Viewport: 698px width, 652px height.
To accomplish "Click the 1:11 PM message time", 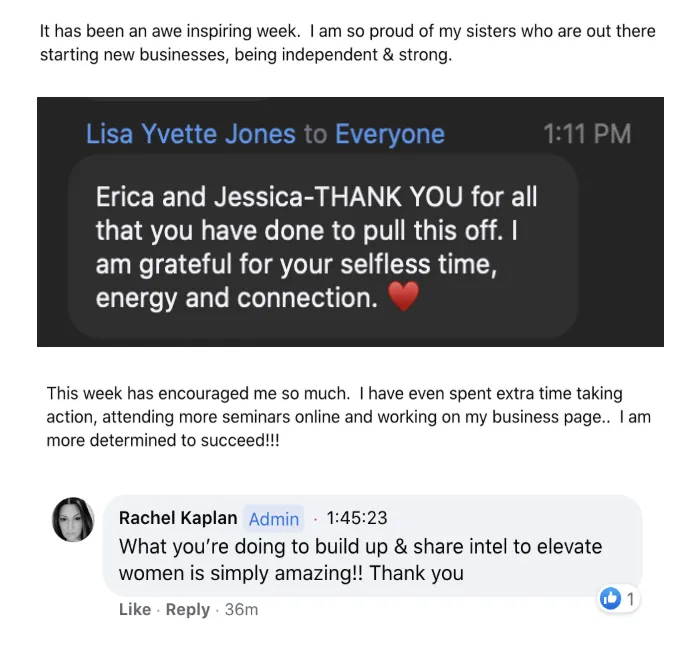I will point(587,134).
